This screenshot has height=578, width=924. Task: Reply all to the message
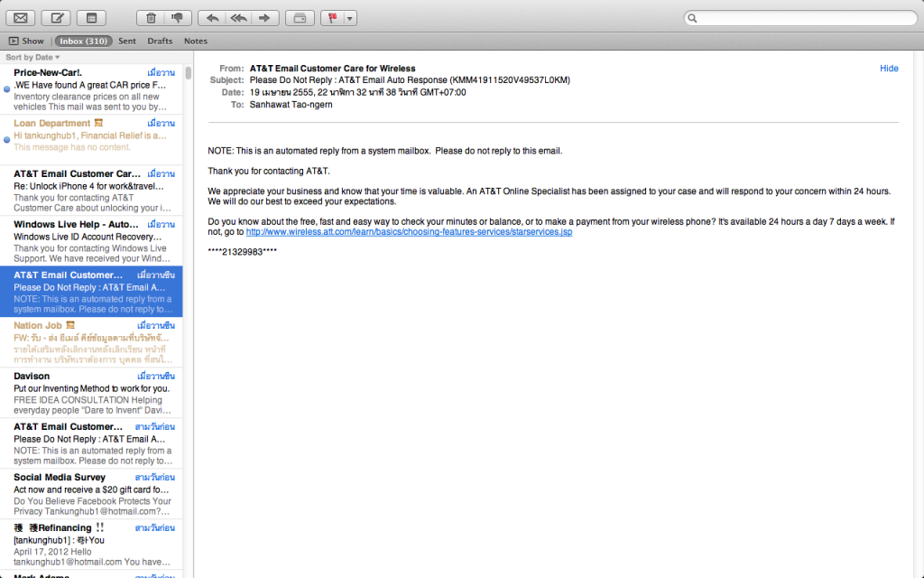(238, 17)
